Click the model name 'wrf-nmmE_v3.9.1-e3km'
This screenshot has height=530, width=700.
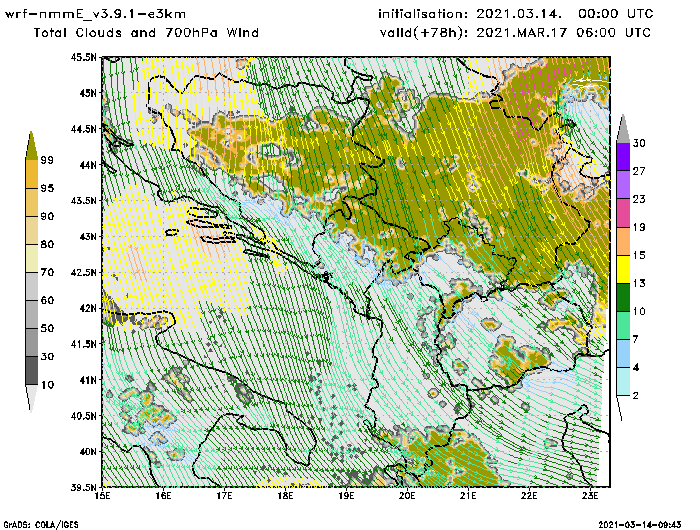95,14
